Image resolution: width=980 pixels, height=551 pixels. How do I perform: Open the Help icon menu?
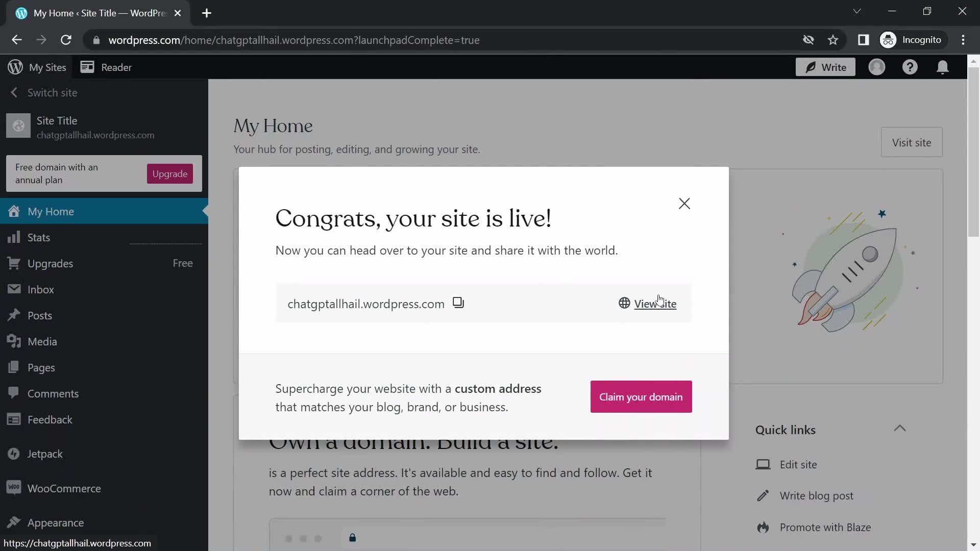(x=910, y=67)
